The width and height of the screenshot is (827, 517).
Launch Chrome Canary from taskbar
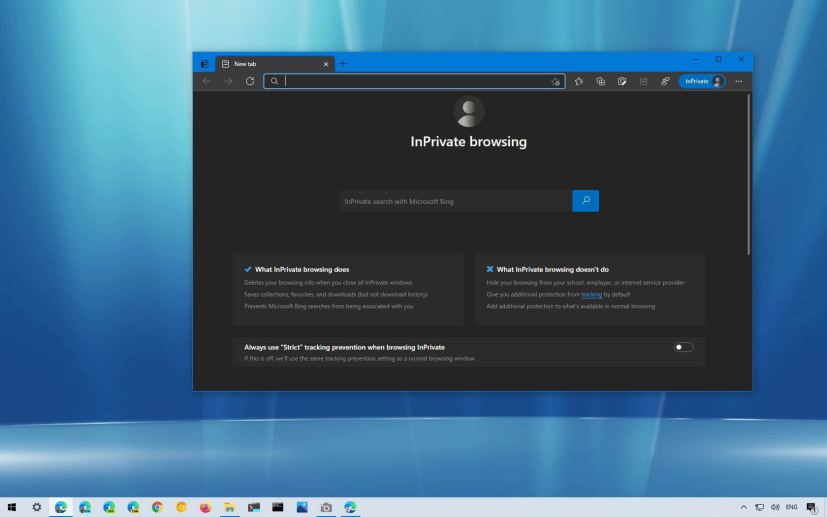pos(181,507)
